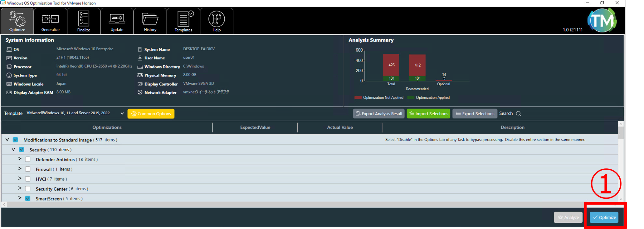The width and height of the screenshot is (644, 229).
Task: Click the Common Options button
Action: point(151,114)
